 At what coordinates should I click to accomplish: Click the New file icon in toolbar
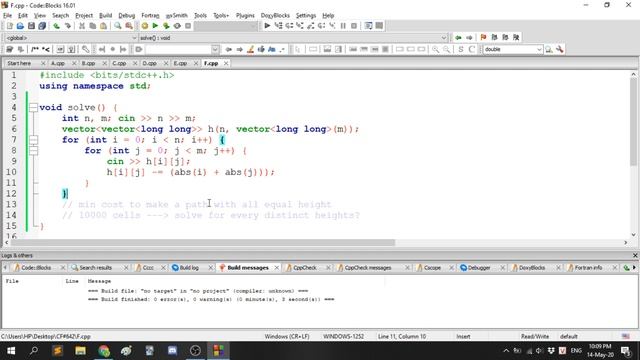coord(10,26)
